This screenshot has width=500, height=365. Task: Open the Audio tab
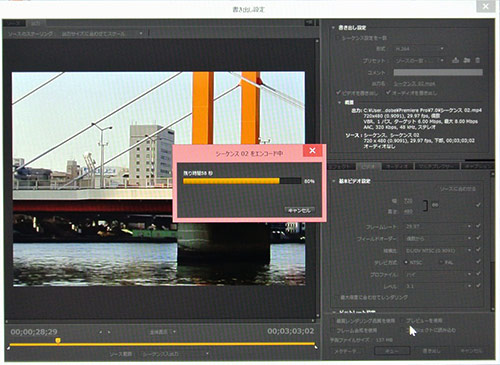pyautogui.click(x=397, y=166)
